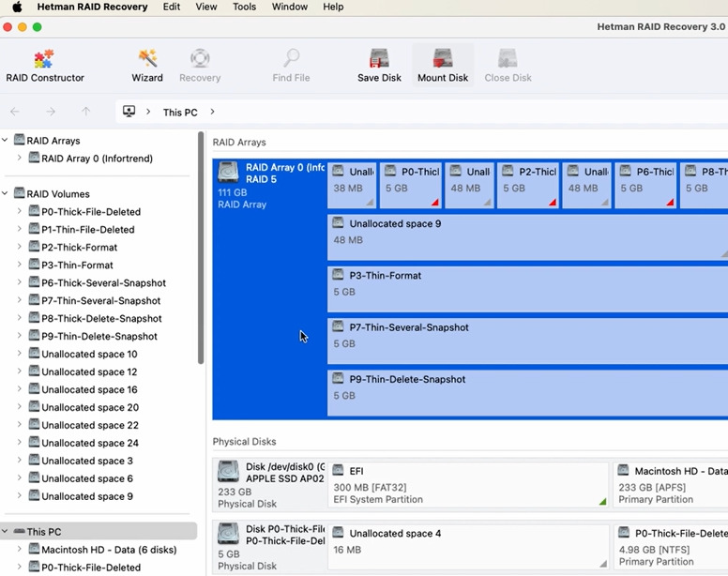728x576 pixels.
Task: Click the sidebar vertical scrollbar
Action: (x=201, y=248)
